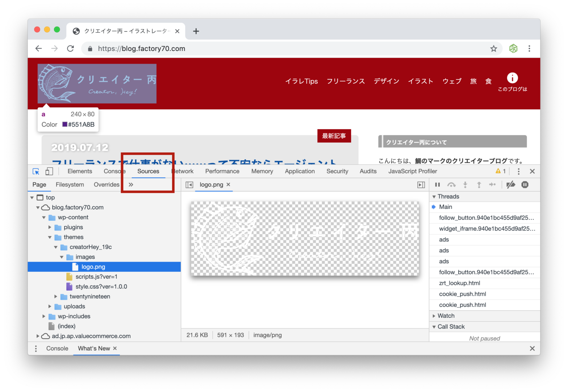
Task: Click the pause script execution button
Action: coord(437,185)
